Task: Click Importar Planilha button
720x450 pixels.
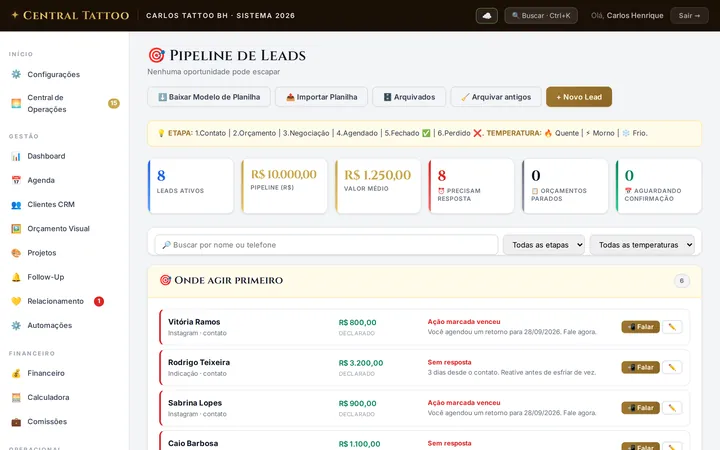Action: [x=321, y=97]
